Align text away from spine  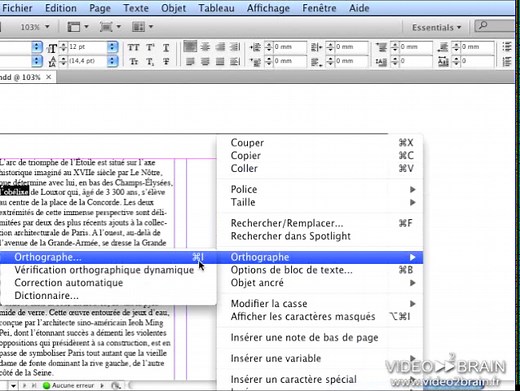pyautogui.click(x=235, y=62)
